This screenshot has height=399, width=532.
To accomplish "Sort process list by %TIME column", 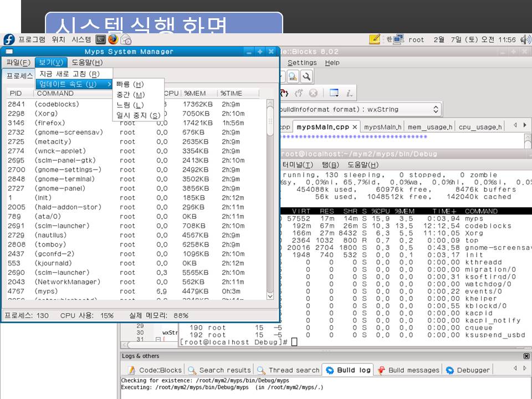I will (238, 93).
